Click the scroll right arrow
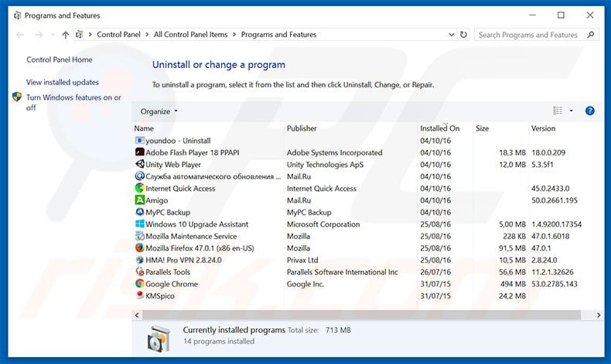The image size is (611, 364). [599, 315]
